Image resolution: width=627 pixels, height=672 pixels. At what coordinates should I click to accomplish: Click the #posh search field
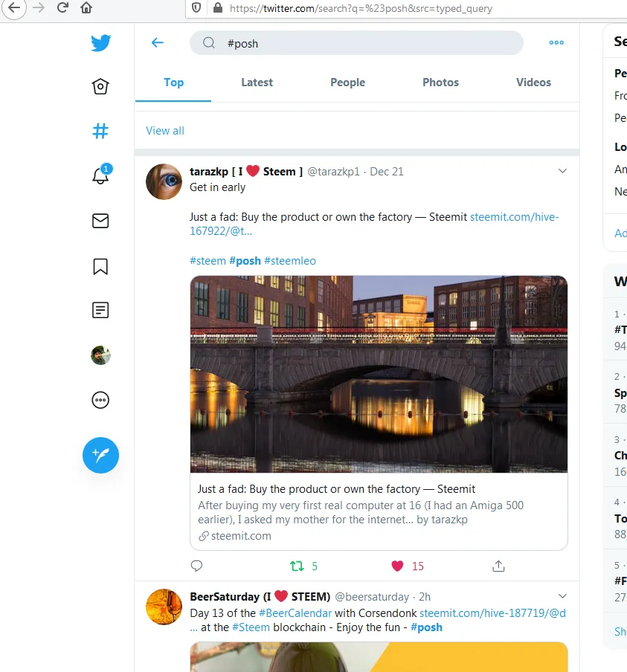[x=356, y=43]
